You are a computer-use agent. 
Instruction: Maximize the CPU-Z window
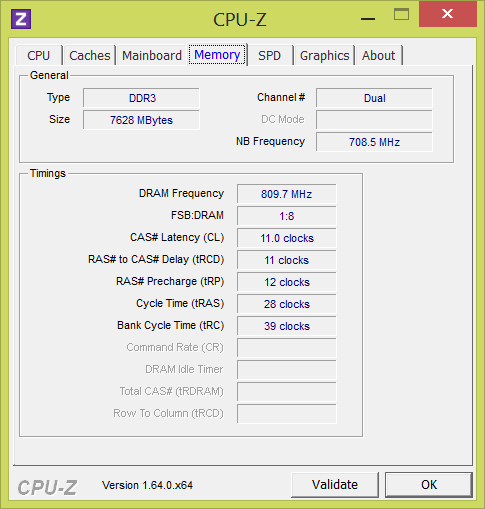tap(401, 14)
